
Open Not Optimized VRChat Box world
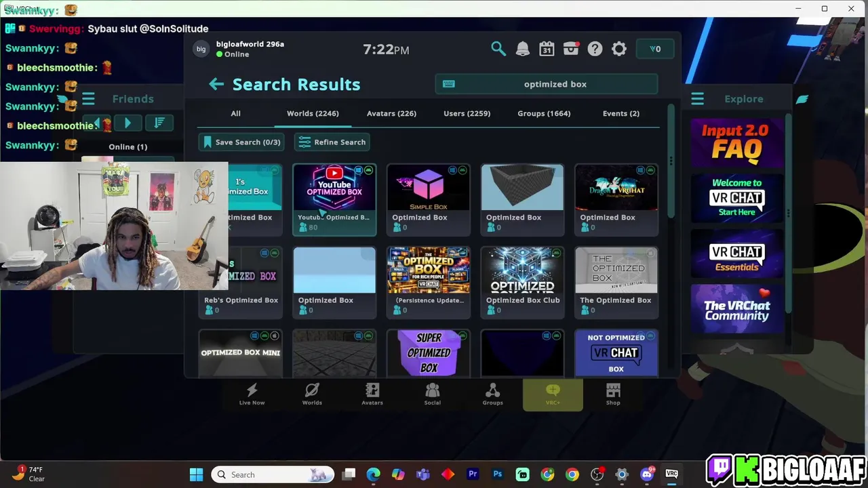pyautogui.click(x=616, y=353)
